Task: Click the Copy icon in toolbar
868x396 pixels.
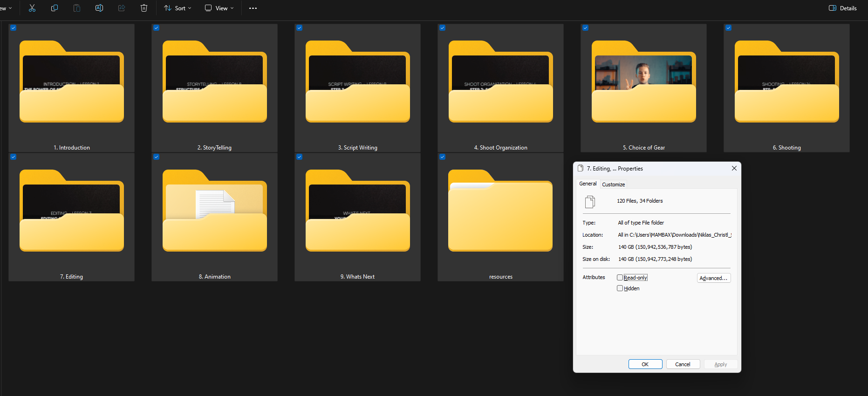Action: [x=55, y=8]
